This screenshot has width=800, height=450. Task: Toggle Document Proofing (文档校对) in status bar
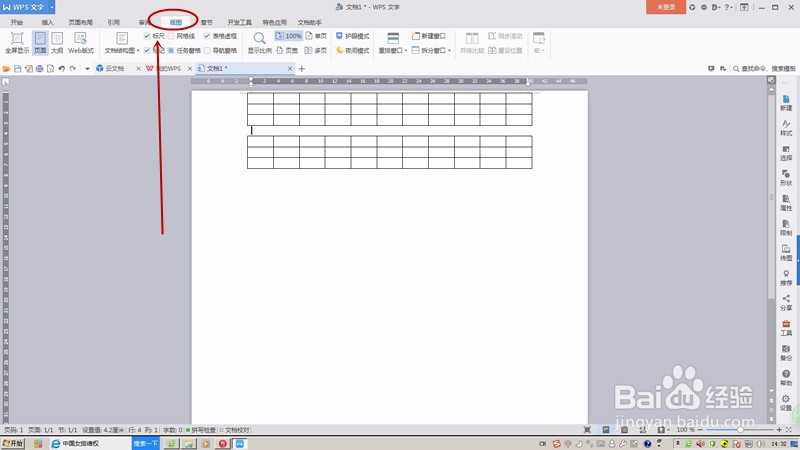click(x=234, y=430)
